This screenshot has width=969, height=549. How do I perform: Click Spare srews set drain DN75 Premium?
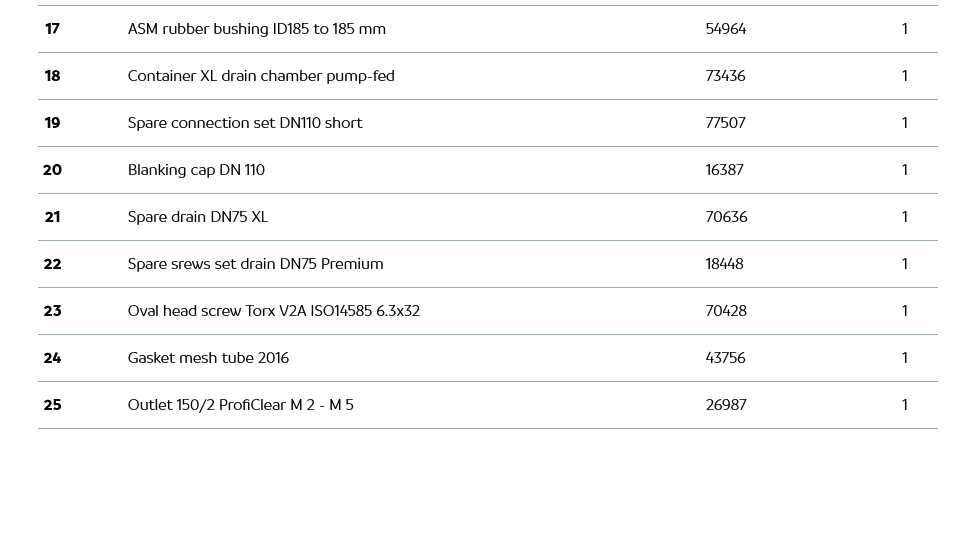(255, 264)
